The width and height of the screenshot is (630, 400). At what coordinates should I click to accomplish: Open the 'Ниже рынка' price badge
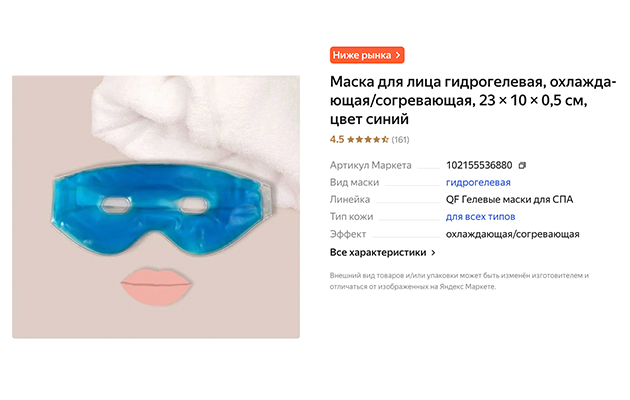pos(367,55)
